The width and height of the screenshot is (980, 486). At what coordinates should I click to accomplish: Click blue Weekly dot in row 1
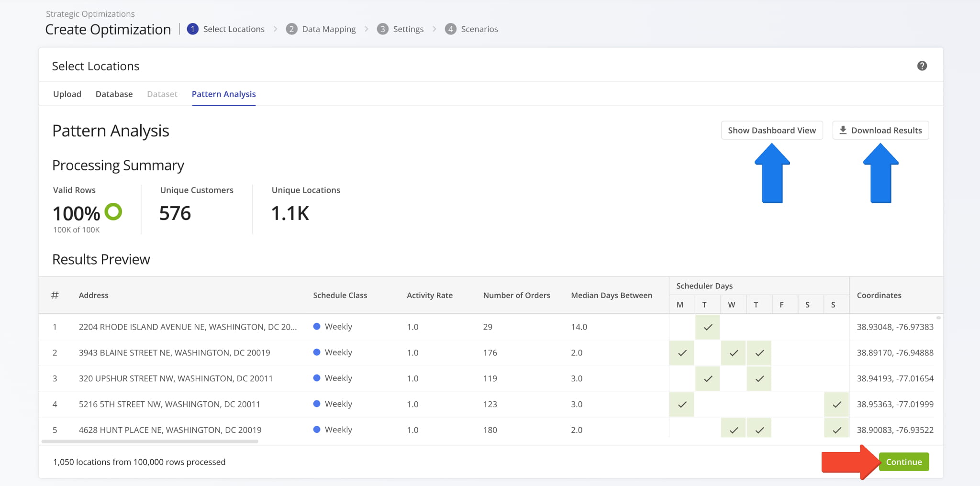pyautogui.click(x=316, y=327)
